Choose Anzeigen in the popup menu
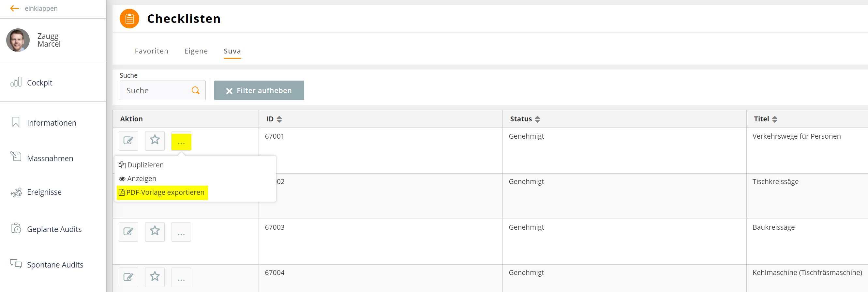This screenshot has height=292, width=868. point(138,179)
